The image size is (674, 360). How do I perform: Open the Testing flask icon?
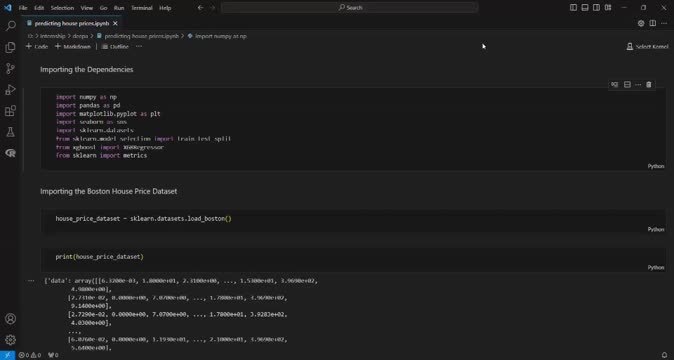[x=10, y=132]
